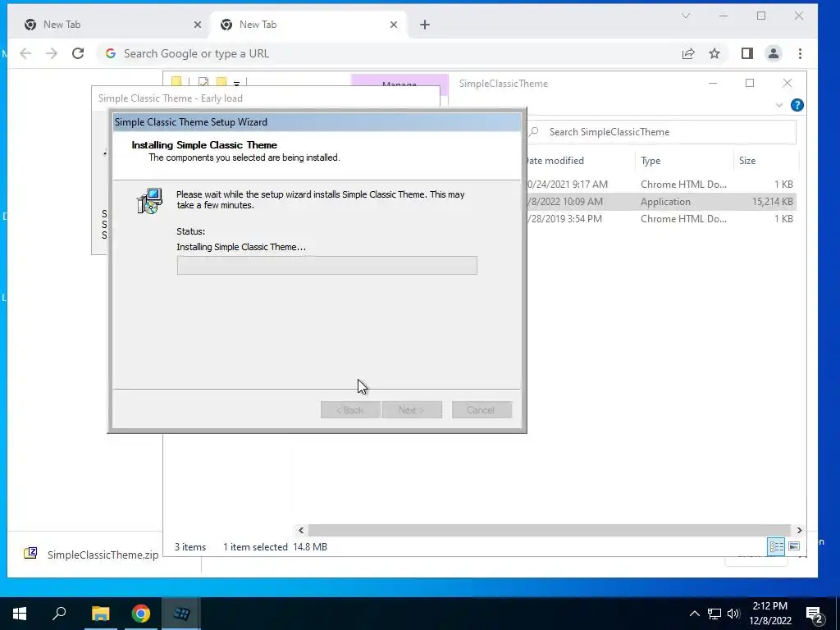The image size is (840, 630).
Task: Focus the Chrome address bar
Action: (386, 53)
